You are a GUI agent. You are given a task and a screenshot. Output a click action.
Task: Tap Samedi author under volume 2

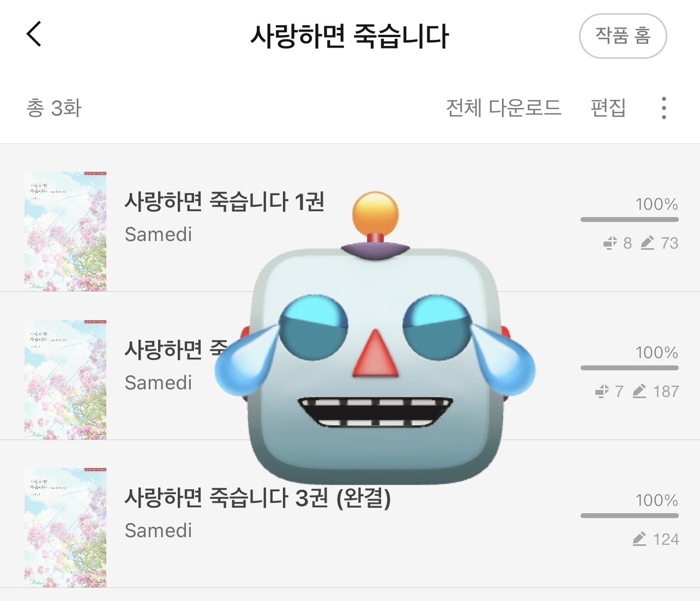[x=158, y=382]
